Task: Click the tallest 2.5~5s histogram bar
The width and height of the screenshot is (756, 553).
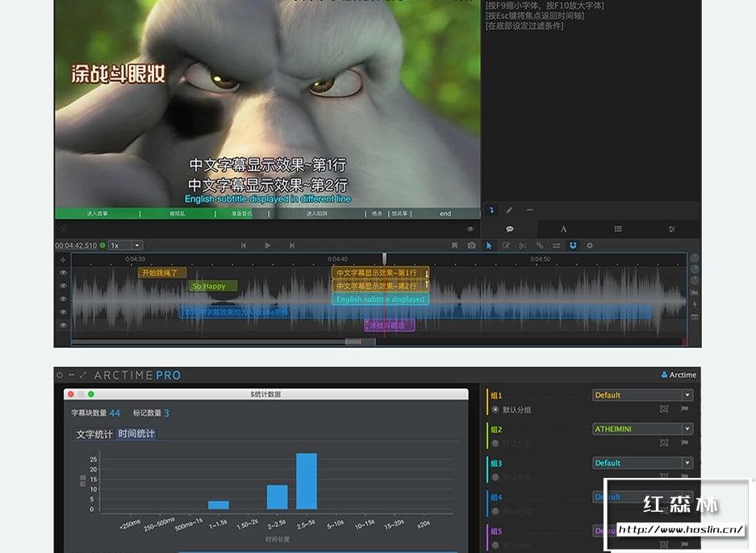Action: pos(307,481)
